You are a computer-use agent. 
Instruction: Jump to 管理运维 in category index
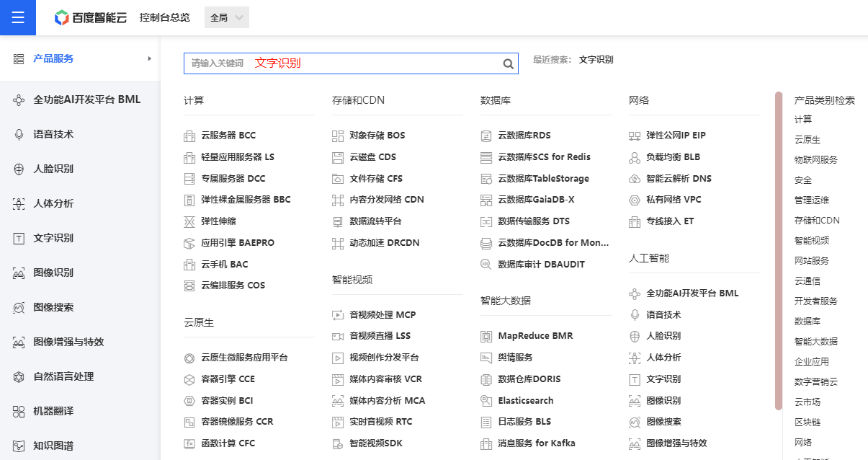(812, 200)
